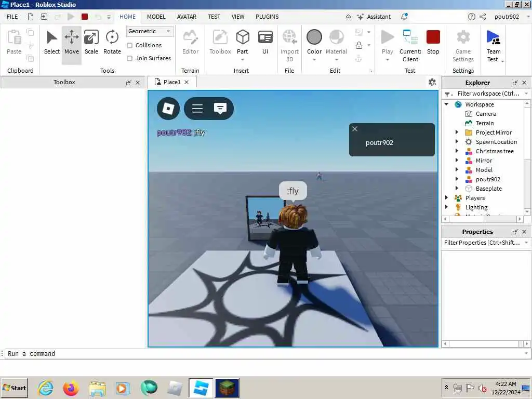Switch Current: Client view

point(410,46)
